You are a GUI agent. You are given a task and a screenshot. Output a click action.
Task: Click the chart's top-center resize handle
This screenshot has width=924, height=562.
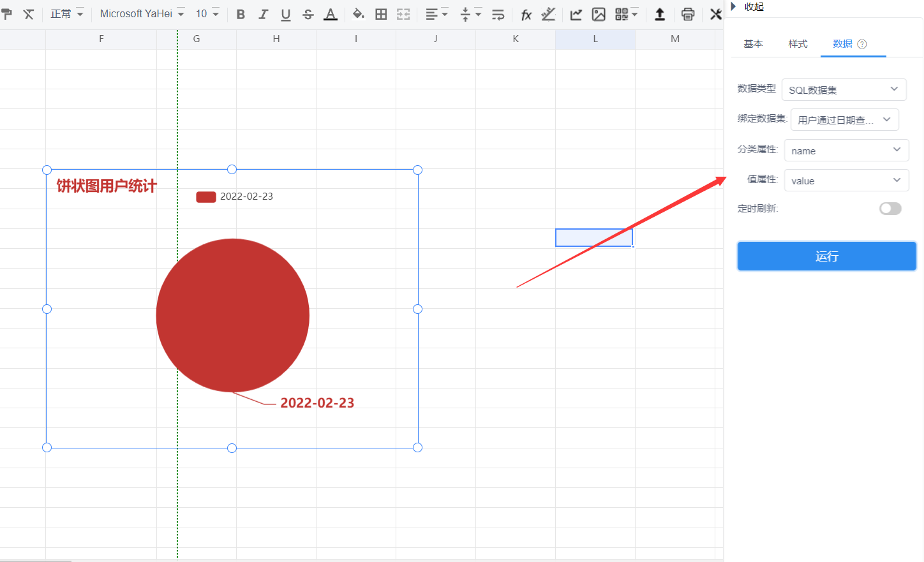(232, 169)
